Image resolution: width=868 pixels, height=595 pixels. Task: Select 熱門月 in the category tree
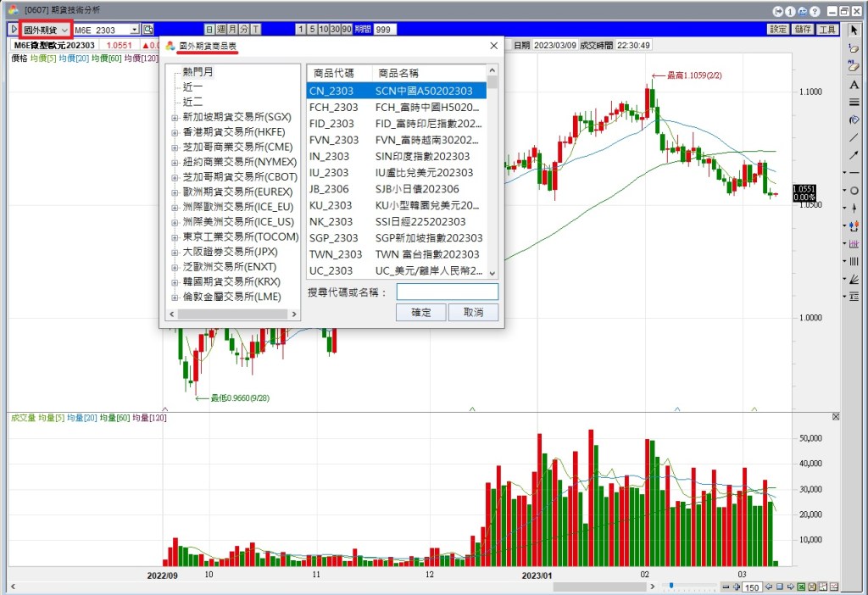tap(198, 72)
